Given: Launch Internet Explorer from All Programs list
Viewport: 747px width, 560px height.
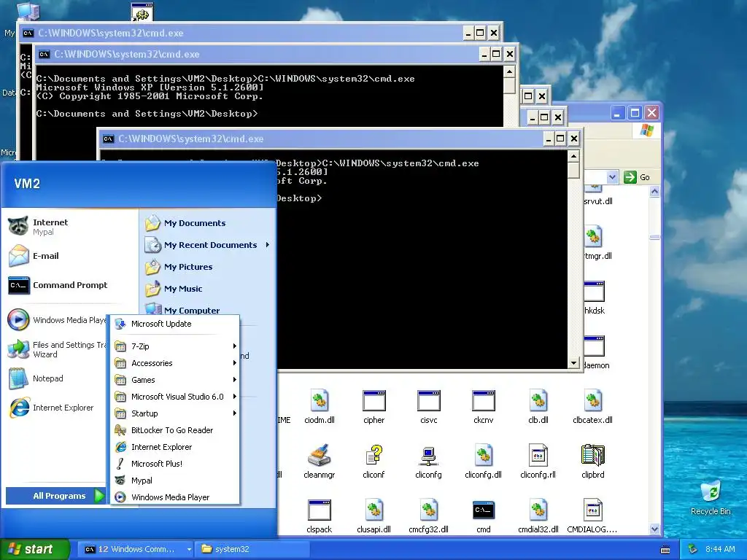Looking at the screenshot, I should 175,447.
